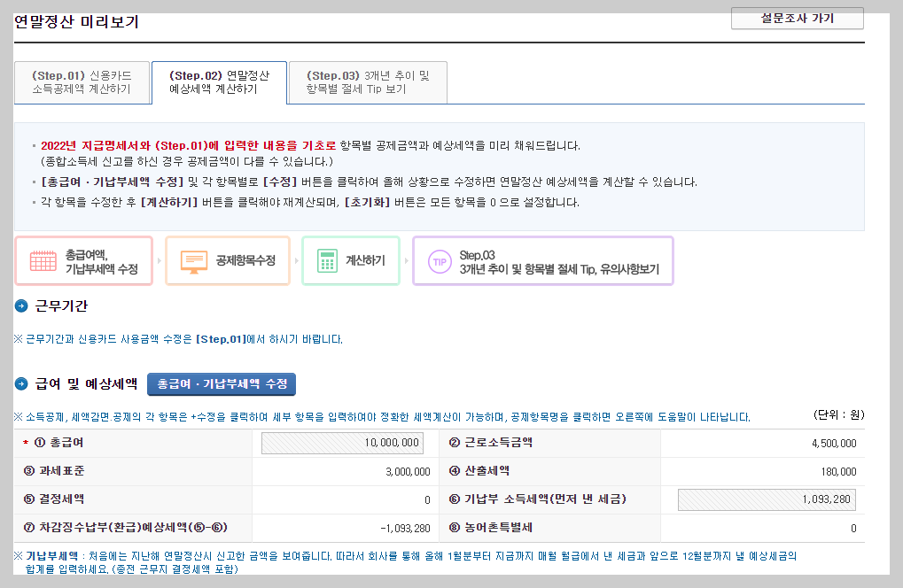The width and height of the screenshot is (903, 588).
Task: Click the 근로소득금액 deduction label
Action: (x=494, y=441)
